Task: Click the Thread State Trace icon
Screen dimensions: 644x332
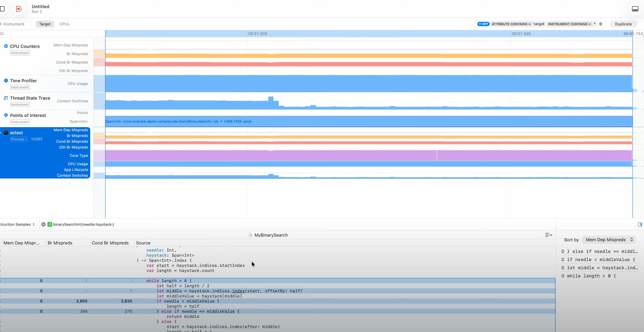Action: [6, 98]
